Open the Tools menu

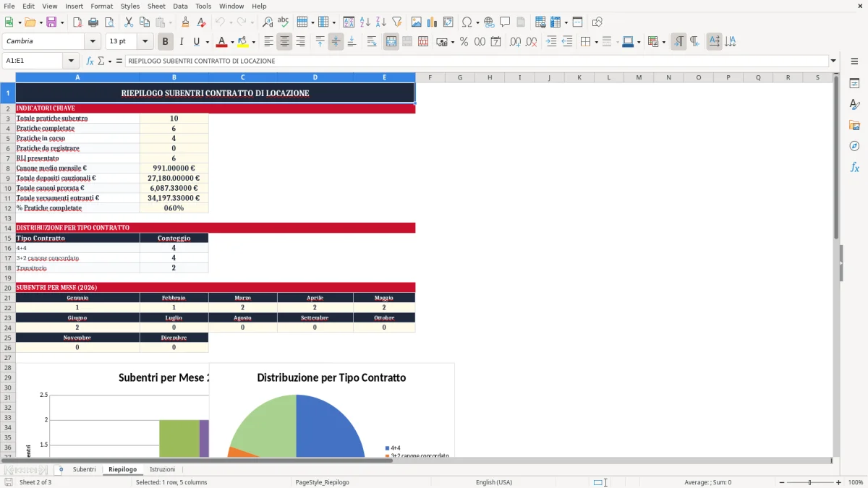(203, 6)
